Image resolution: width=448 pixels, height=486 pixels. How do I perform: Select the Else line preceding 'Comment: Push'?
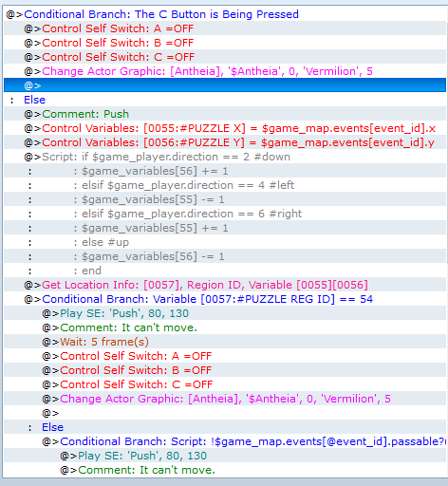click(225, 100)
